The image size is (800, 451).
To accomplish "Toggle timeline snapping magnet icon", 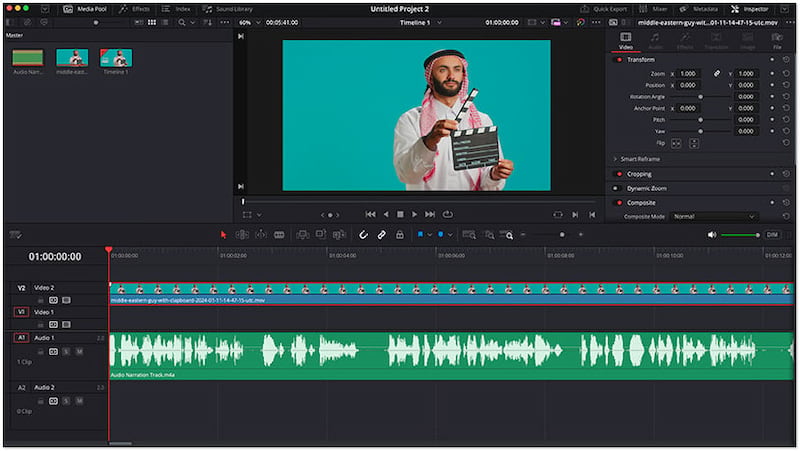I will click(x=363, y=234).
